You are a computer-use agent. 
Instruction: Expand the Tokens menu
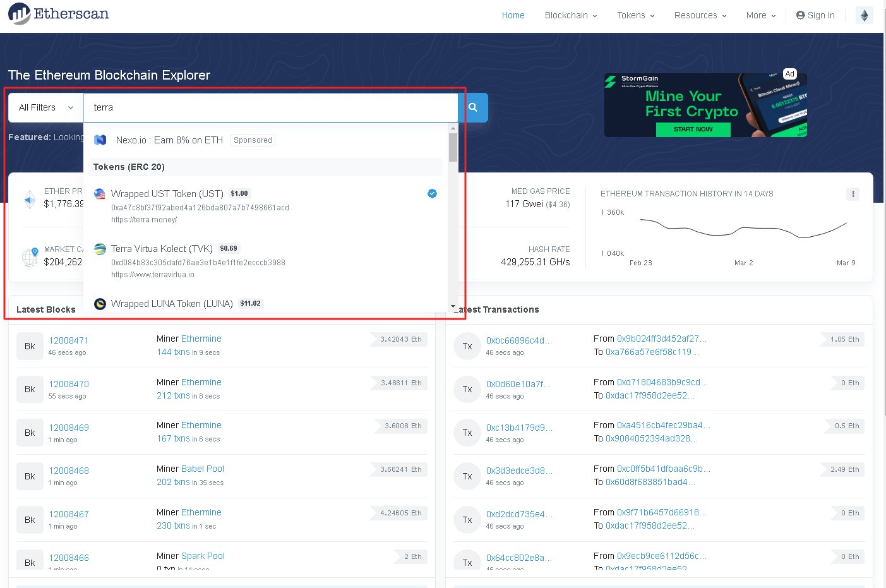point(636,15)
